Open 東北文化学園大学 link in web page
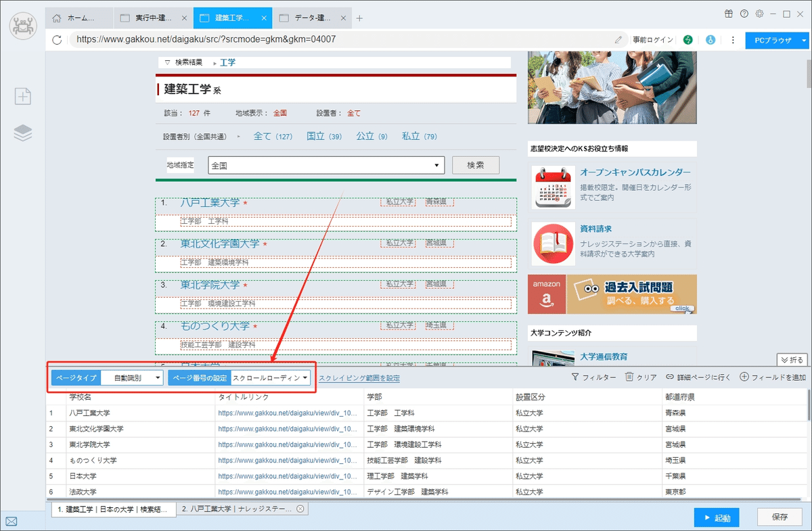Viewport: 812px width, 531px height. point(220,244)
